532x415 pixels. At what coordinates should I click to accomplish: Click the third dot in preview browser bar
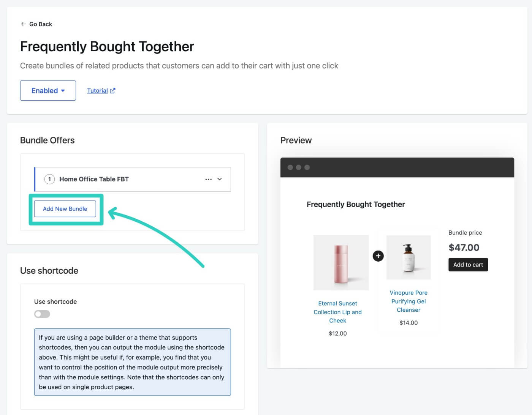click(x=307, y=167)
